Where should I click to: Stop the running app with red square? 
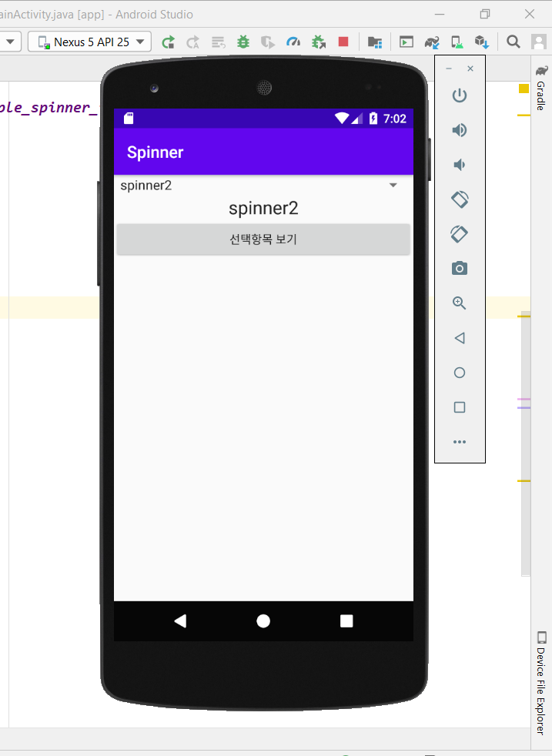point(343,42)
